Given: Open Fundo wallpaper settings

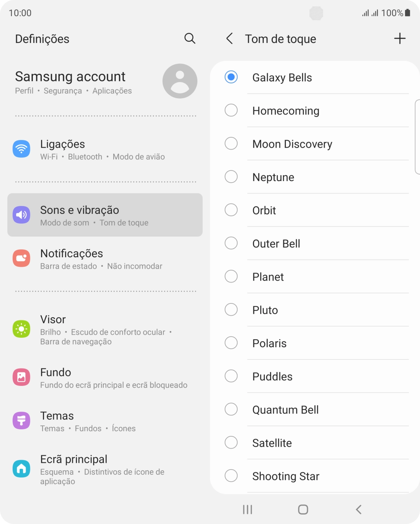Looking at the screenshot, I should coord(105,378).
